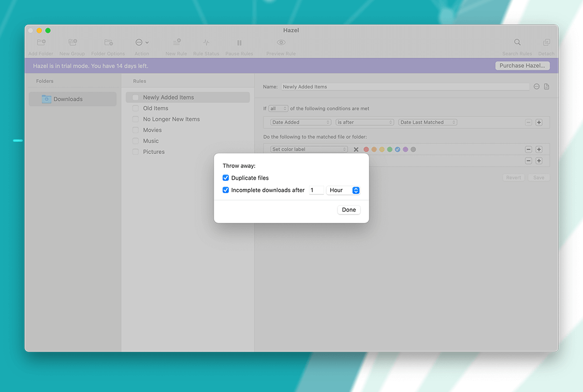Toggle the Incomplete downloads after checkbox
The height and width of the screenshot is (392, 583).
226,190
